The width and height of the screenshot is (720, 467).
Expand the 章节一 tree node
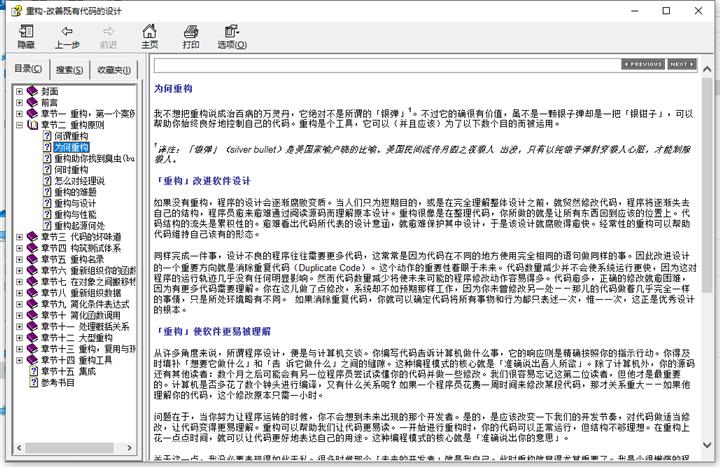19,113
